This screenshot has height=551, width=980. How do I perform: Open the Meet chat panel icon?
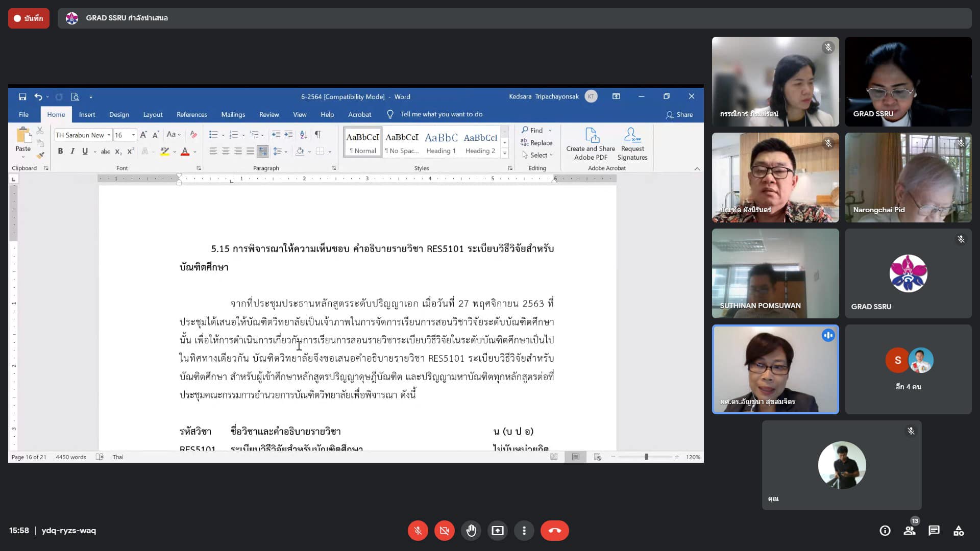pyautogui.click(x=934, y=531)
